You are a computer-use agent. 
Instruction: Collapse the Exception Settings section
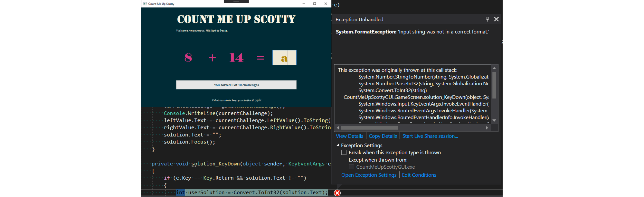coord(338,145)
